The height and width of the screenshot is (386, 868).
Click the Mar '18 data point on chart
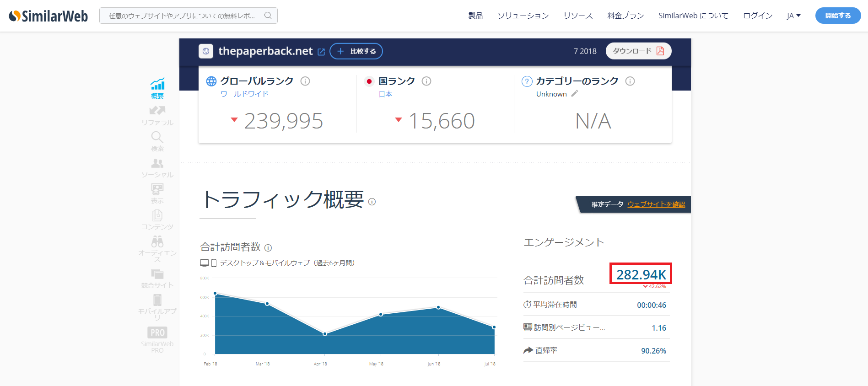tap(267, 304)
